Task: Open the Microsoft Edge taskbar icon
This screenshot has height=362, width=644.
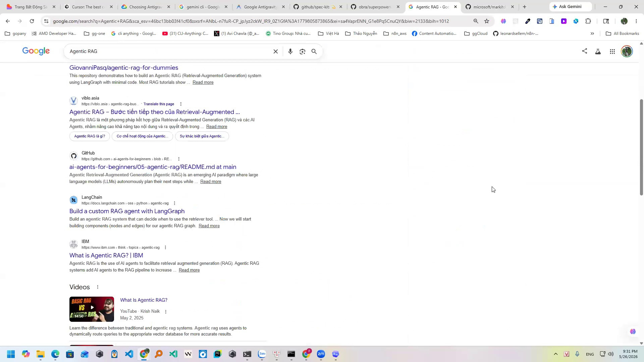Action: click(x=55, y=354)
